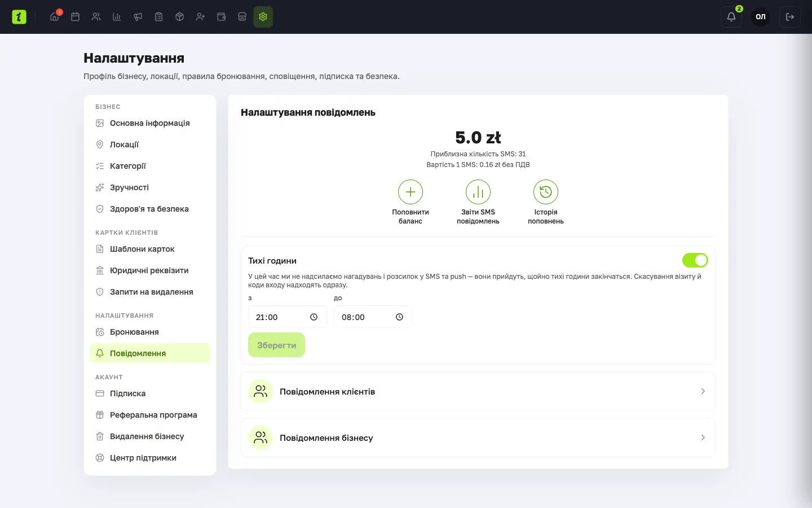The image size is (812, 508).
Task: Open the package box icon in top bar
Action: coord(179,17)
